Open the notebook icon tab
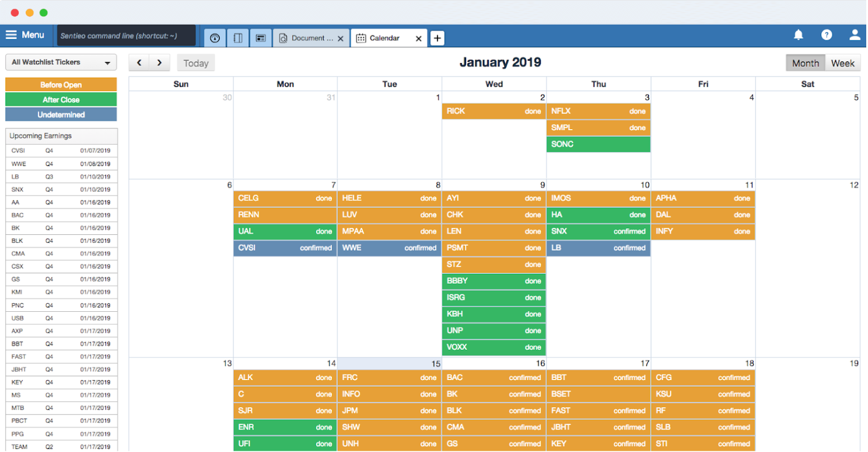868x452 pixels. coord(238,38)
